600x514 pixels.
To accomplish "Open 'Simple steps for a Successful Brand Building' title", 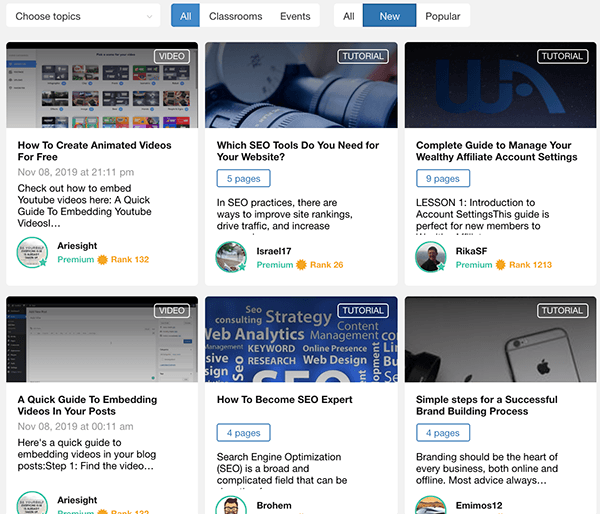I will pos(487,405).
